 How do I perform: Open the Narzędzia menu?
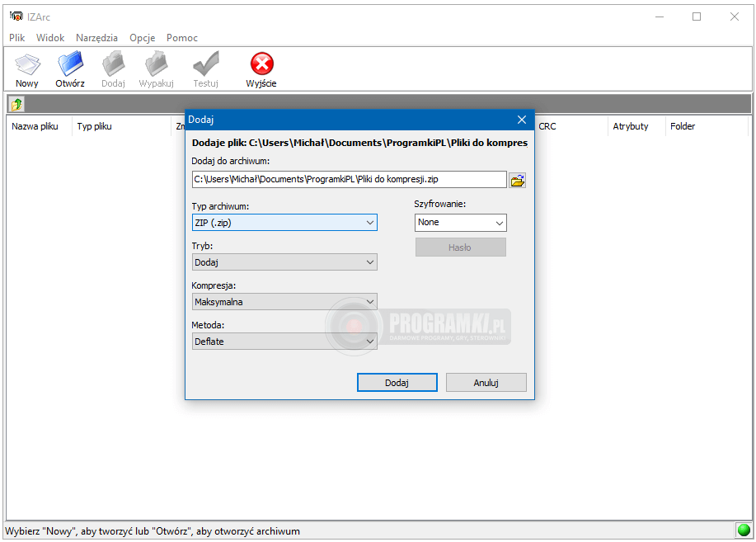coord(97,38)
